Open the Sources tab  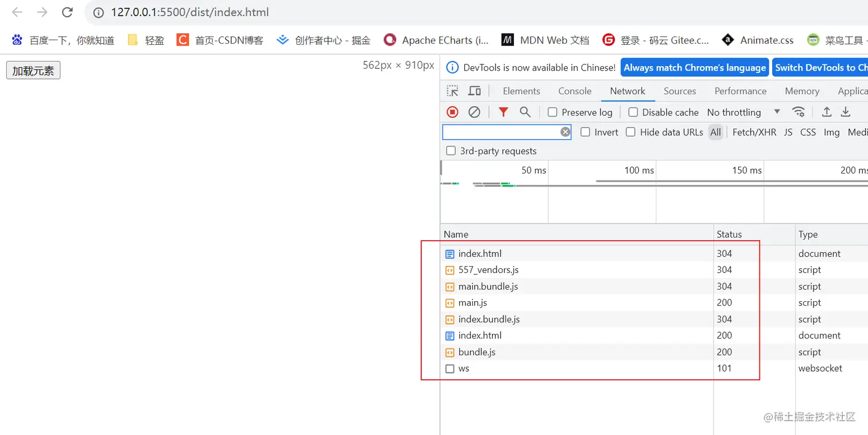[x=680, y=91]
